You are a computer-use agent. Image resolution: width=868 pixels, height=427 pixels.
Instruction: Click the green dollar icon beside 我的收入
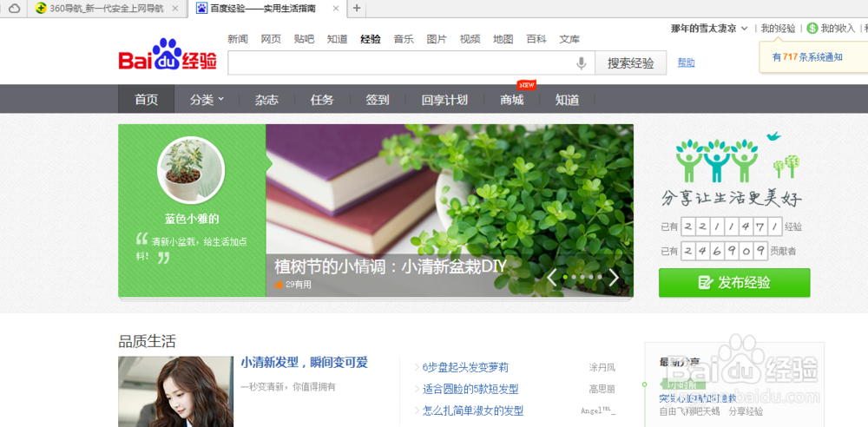[812, 29]
